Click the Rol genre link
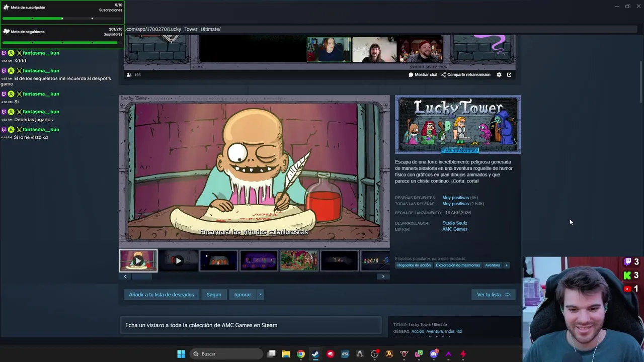This screenshot has width=644, height=362. click(x=459, y=331)
